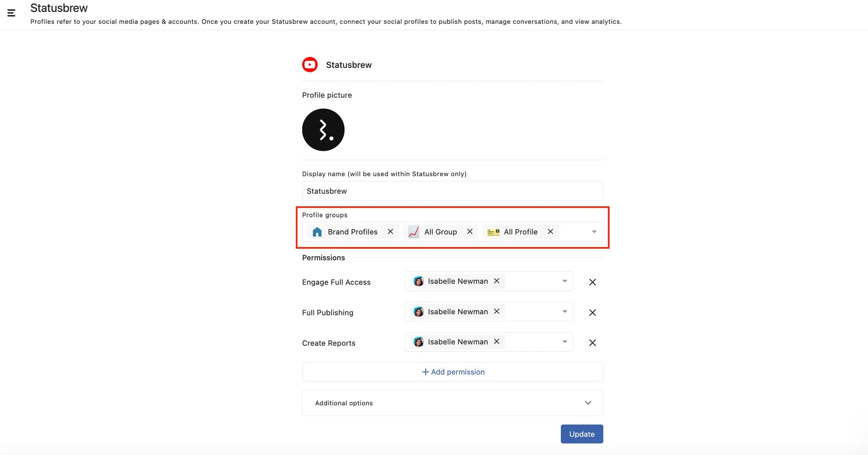Click the yellow icon on All Profile tag
This screenshot has height=455, width=868.
pos(493,232)
